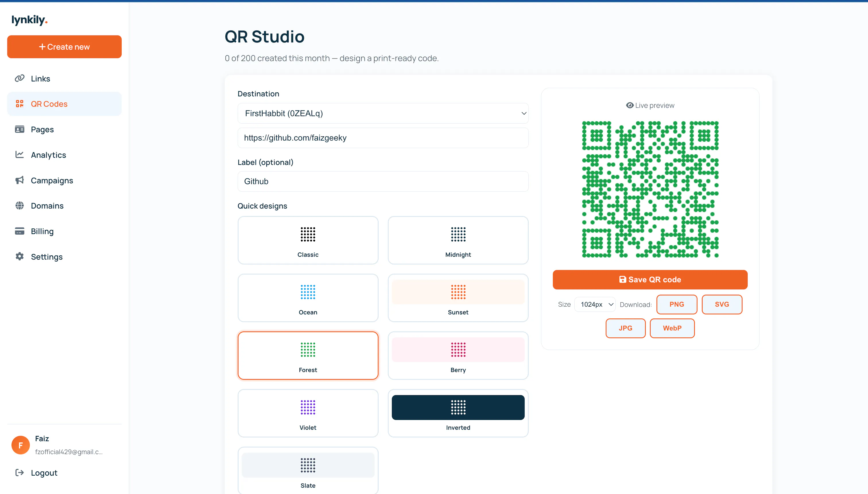Download QR code as WebP
The image size is (868, 494).
(x=672, y=328)
